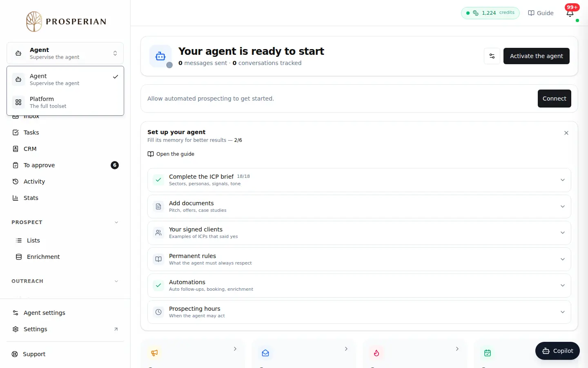Click the Prosperian tree logo

34,21
